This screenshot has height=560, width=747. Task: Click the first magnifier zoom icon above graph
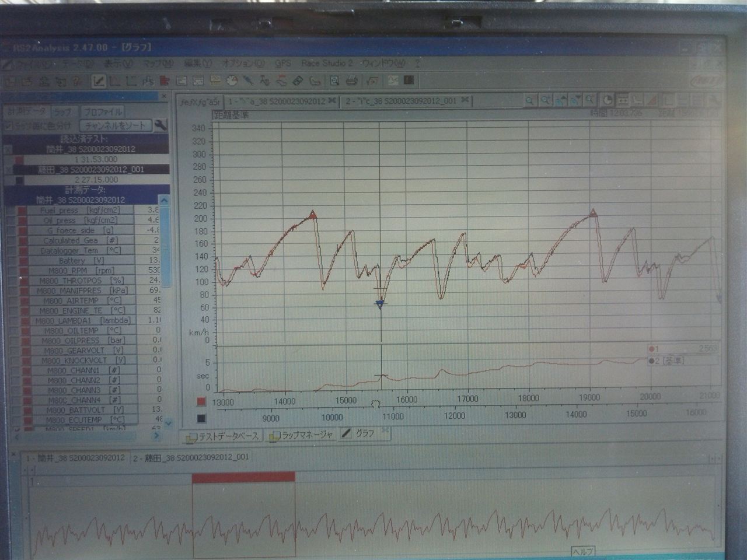tap(529, 100)
